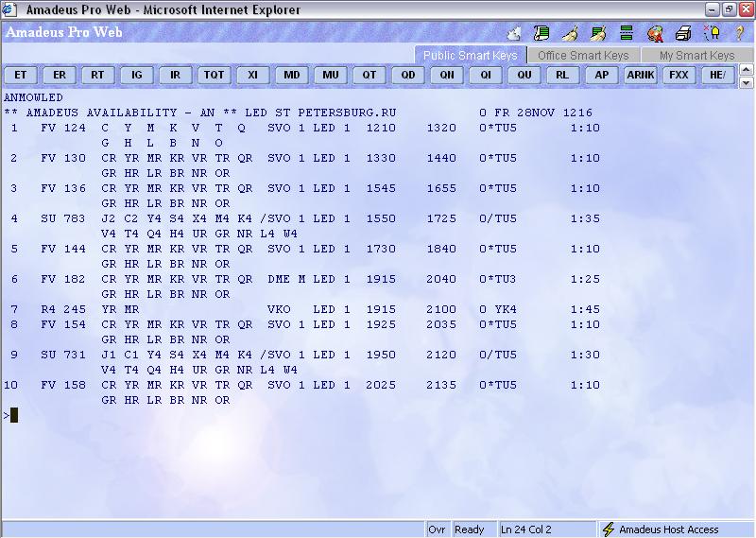This screenshot has width=756, height=538.
Task: Click the ANMOWLED command text
Action: tap(33, 97)
